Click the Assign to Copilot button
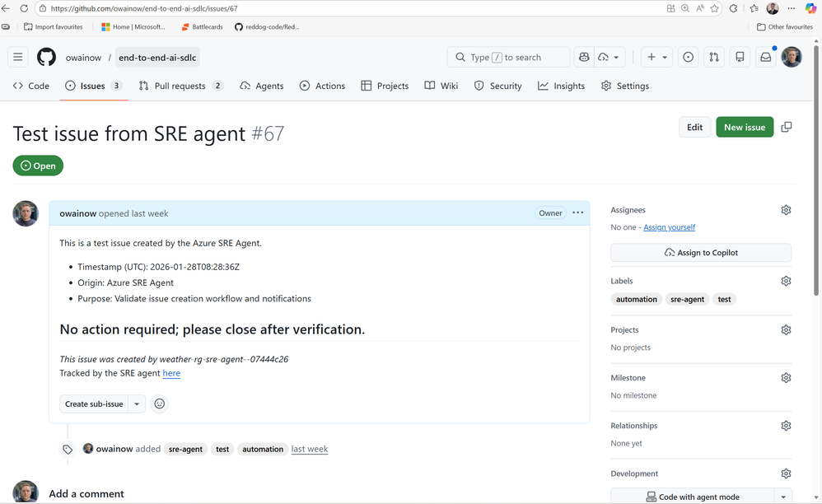Viewport: 822px width, 504px height. coord(701,253)
